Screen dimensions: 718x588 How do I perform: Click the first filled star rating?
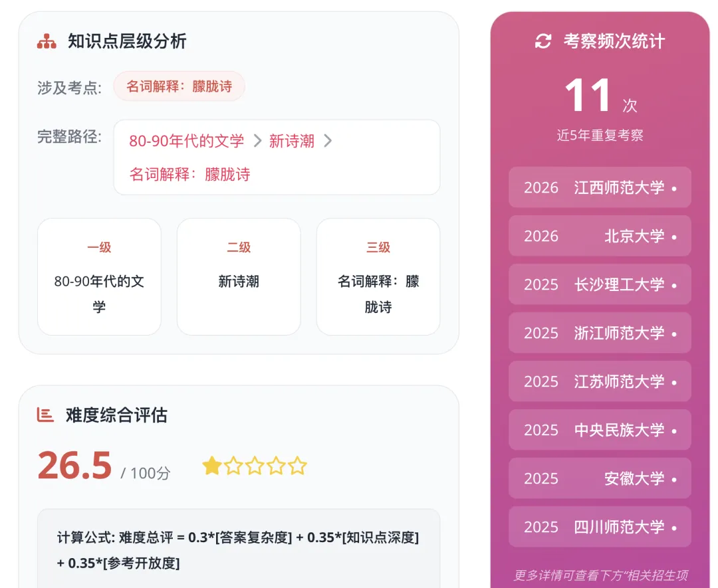(x=212, y=466)
